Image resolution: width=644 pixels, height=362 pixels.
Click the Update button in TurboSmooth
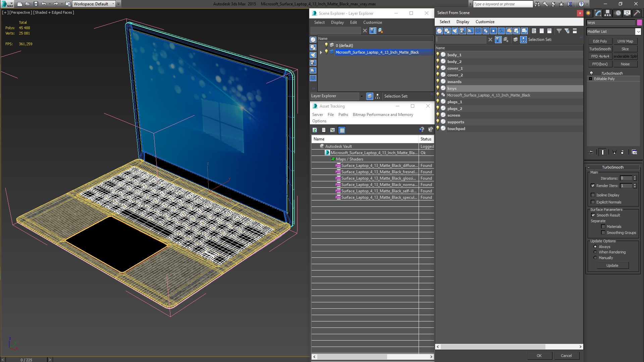coord(612,265)
